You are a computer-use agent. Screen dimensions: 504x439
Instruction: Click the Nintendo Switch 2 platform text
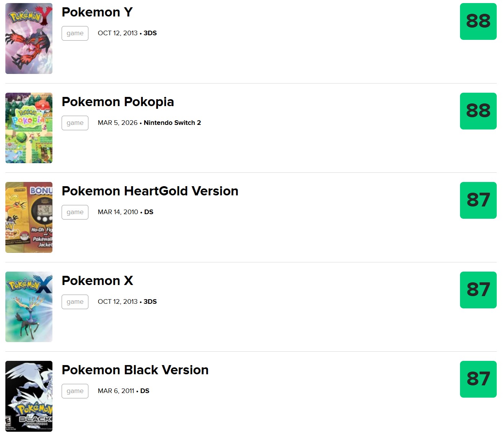coord(172,123)
